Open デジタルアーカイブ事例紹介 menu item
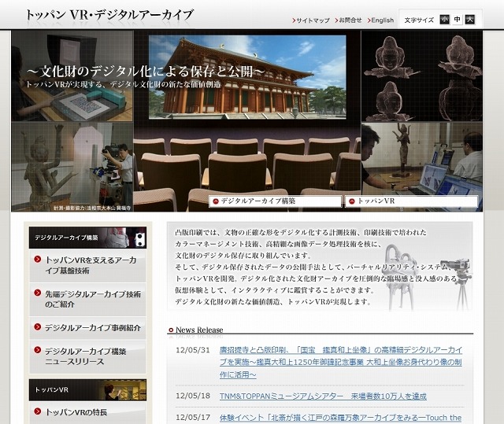Viewport: 504px width, 424px height. click(87, 328)
